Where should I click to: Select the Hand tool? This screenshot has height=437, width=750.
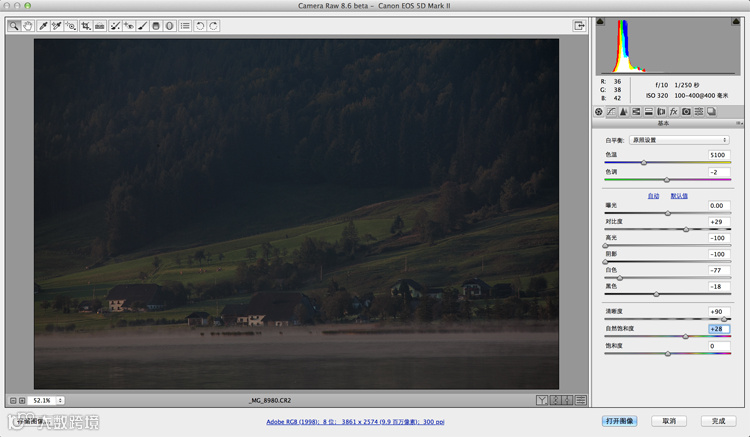pyautogui.click(x=28, y=26)
